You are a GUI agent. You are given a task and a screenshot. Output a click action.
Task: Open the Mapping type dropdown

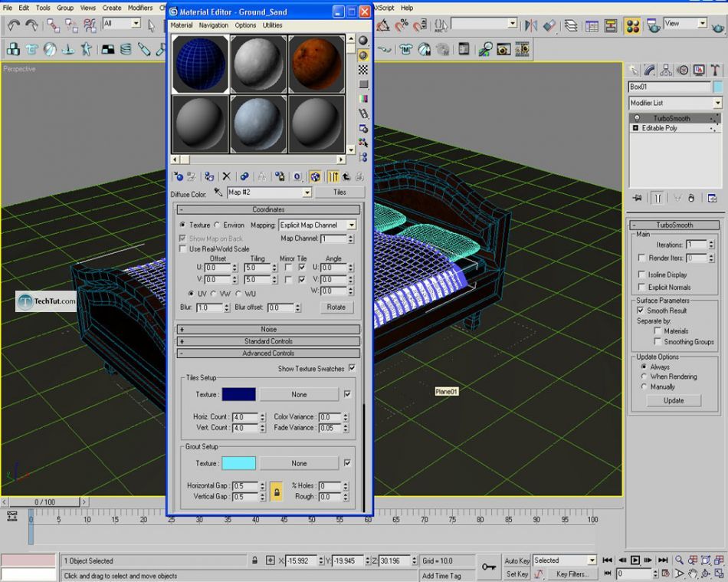coord(351,225)
